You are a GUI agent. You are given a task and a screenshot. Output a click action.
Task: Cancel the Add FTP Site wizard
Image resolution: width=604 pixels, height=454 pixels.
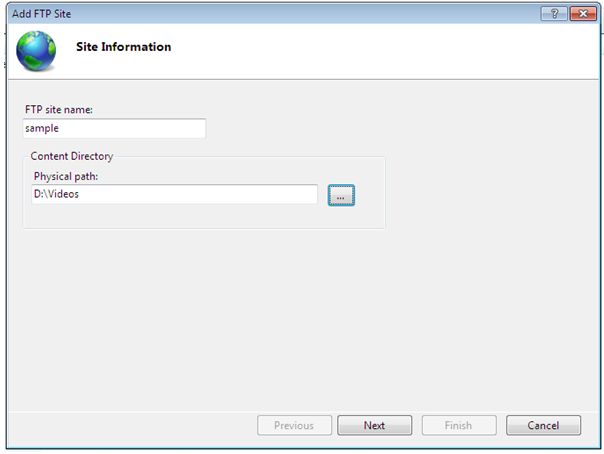(543, 425)
